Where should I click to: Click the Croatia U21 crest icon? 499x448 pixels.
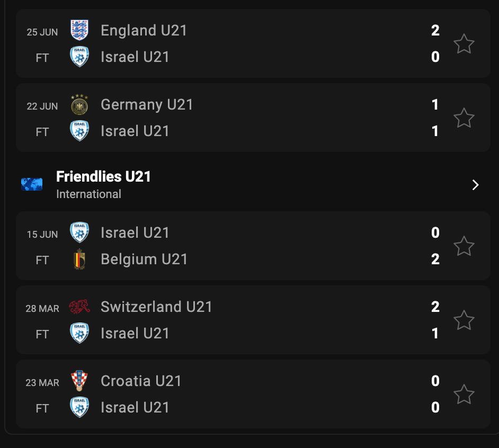79,381
